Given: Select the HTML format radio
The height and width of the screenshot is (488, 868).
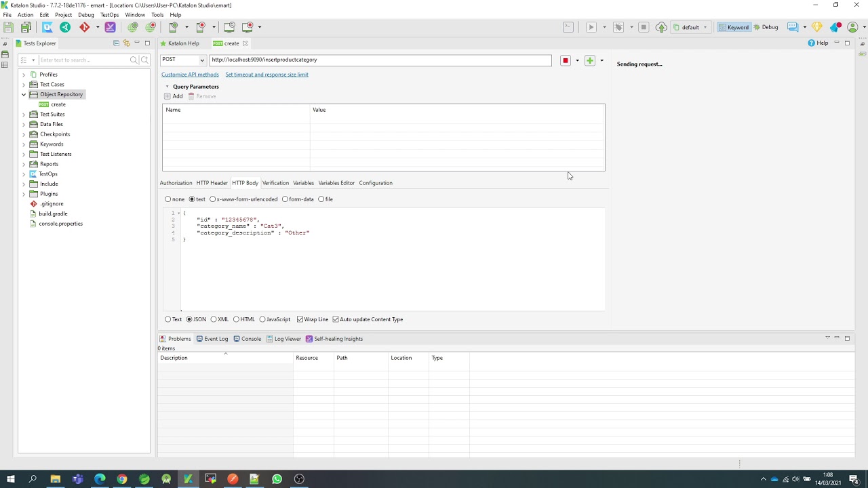Looking at the screenshot, I should (236, 319).
